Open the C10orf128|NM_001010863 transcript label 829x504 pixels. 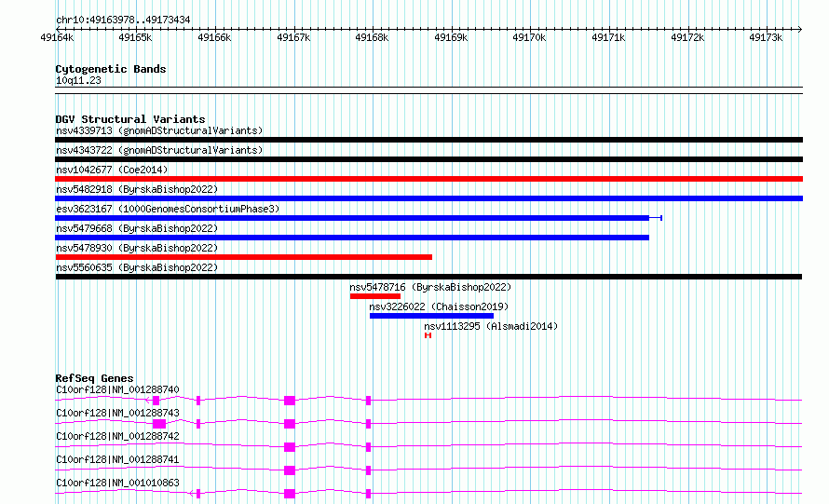(x=117, y=483)
